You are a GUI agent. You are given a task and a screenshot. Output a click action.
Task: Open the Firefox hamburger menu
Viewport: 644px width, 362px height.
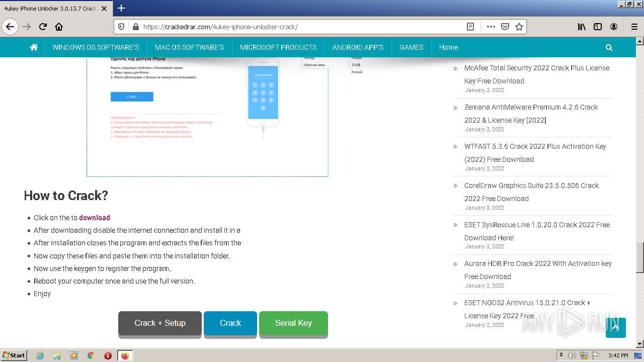point(634,27)
